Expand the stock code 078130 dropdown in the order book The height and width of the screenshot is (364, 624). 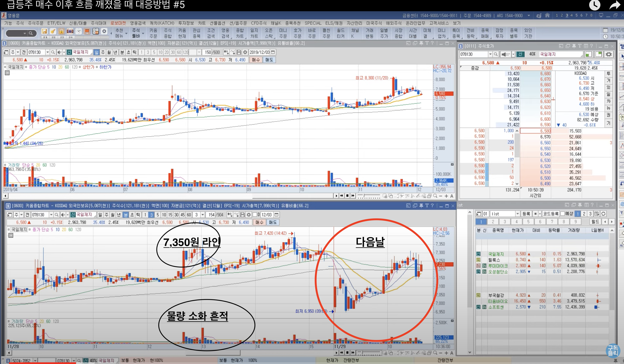coord(490,54)
